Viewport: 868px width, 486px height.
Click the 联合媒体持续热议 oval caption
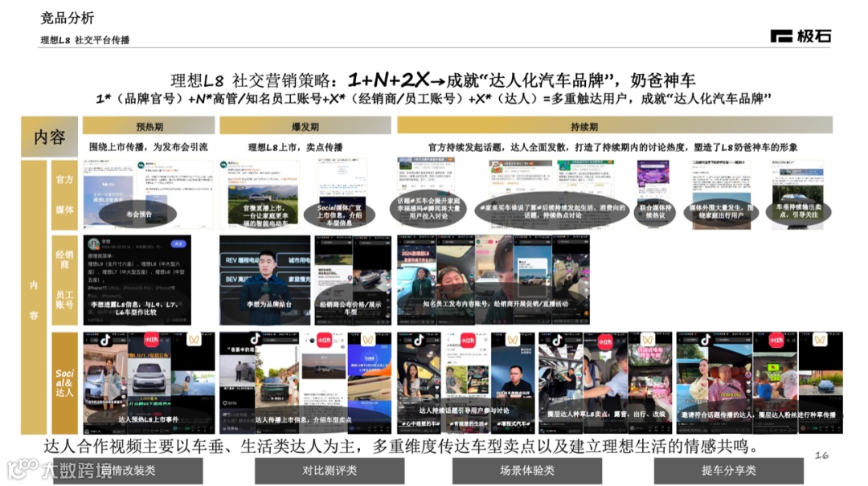tap(656, 211)
